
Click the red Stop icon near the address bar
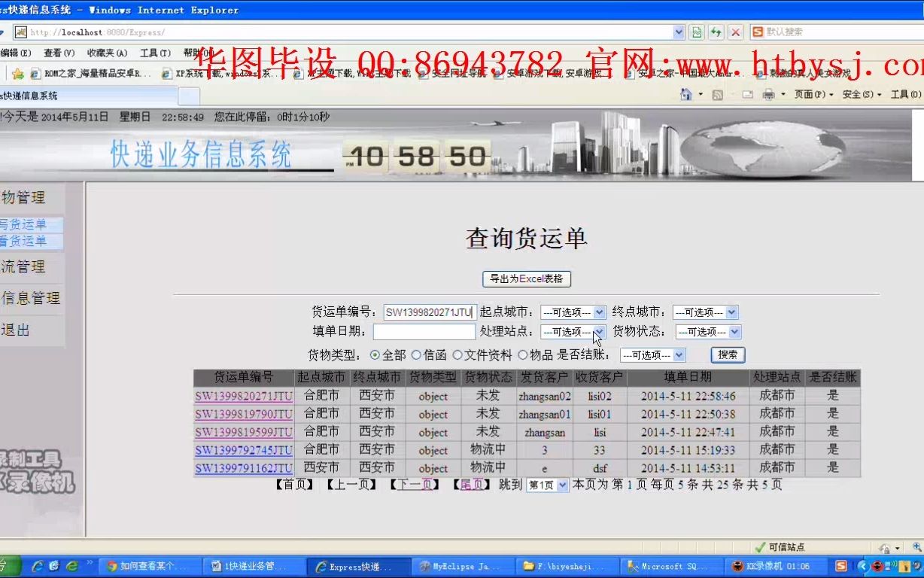tap(734, 32)
